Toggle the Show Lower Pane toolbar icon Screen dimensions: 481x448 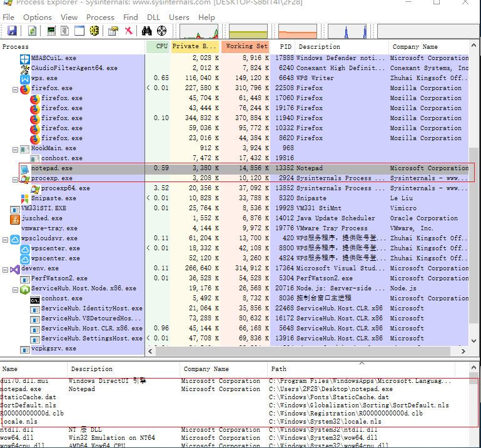pos(79,31)
